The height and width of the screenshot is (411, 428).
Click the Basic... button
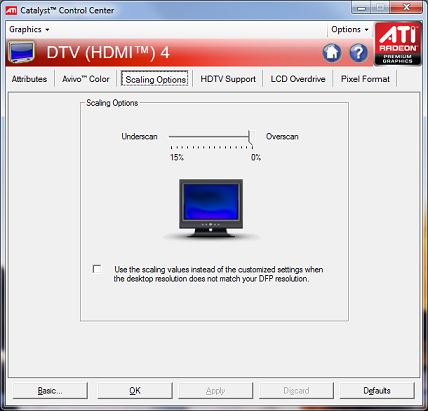[50, 391]
